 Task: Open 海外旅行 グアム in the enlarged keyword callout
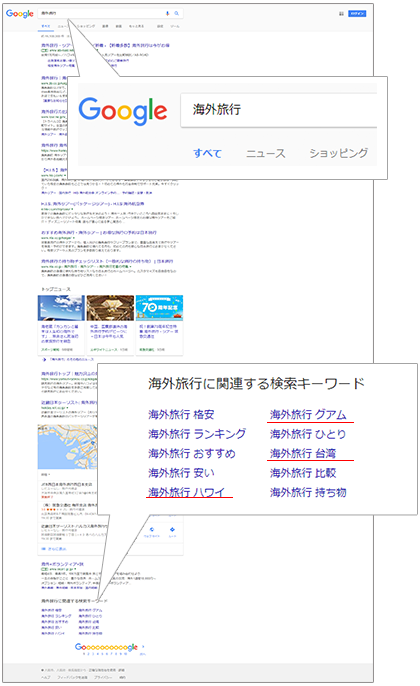click(308, 414)
